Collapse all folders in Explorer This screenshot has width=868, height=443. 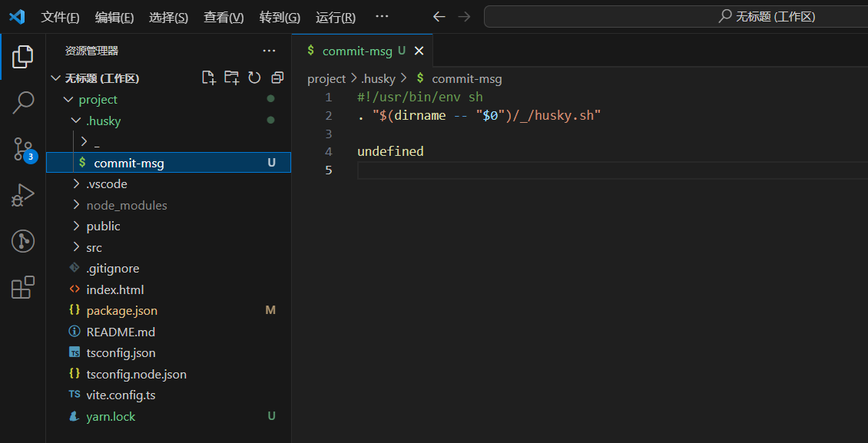coord(277,78)
